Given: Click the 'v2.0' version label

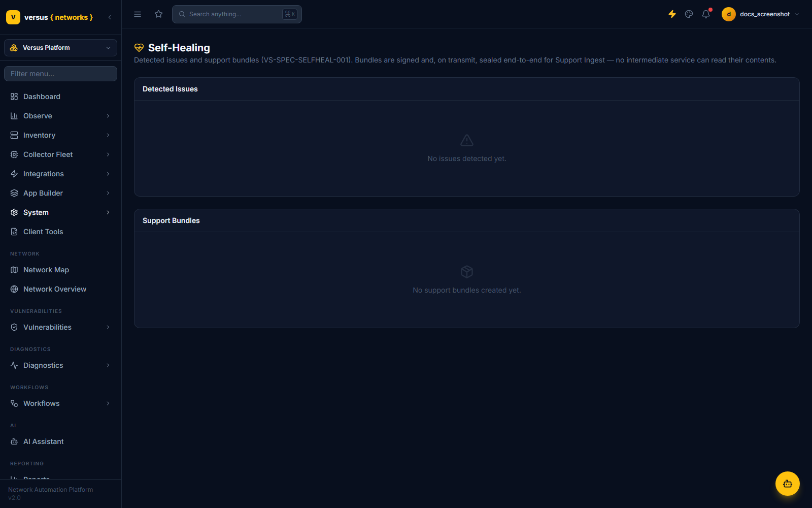Looking at the screenshot, I should pyautogui.click(x=14, y=498).
